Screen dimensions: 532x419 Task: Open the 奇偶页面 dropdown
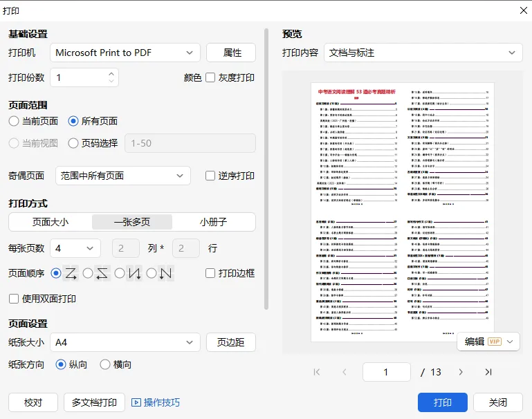[123, 176]
